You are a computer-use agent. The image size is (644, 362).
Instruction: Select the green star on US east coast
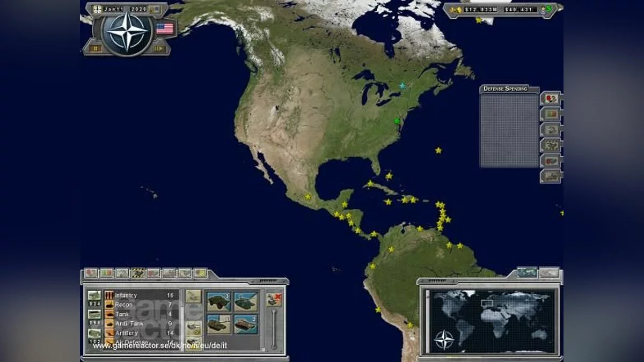(x=398, y=121)
